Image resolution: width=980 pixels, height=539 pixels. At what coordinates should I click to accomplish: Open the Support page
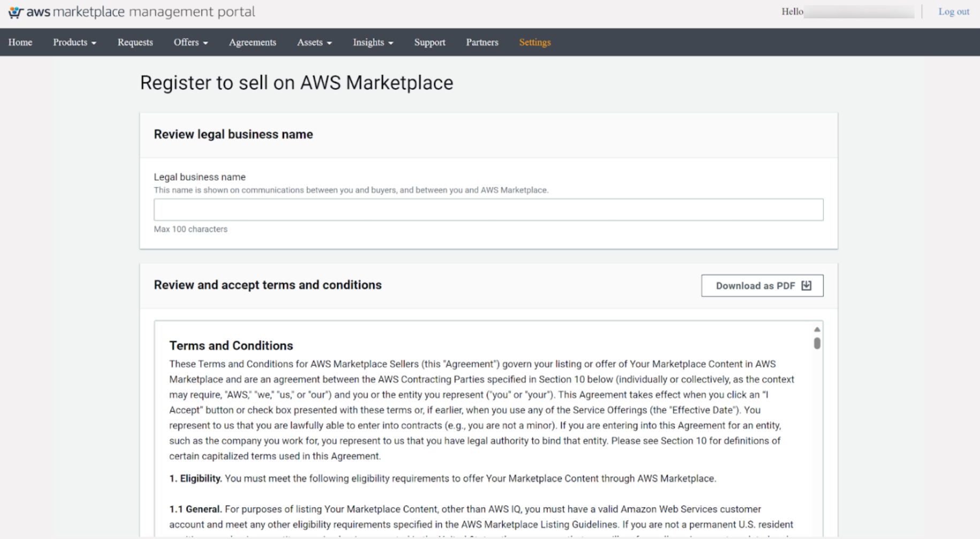click(430, 42)
